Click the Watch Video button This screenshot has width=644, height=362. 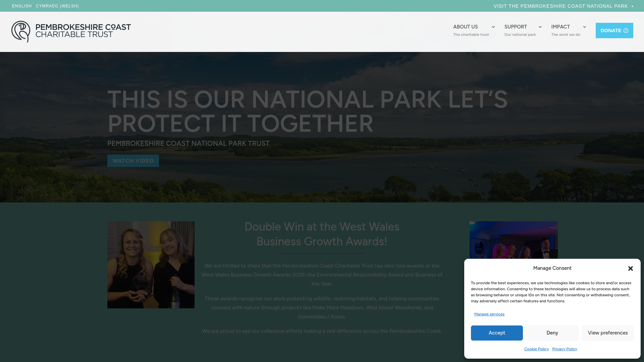[133, 161]
